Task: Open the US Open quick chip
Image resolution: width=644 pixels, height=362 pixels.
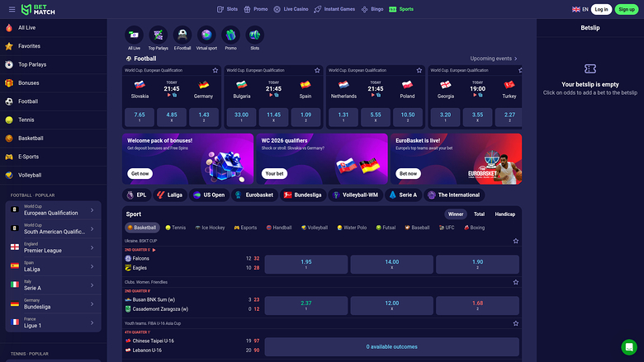Action: [209, 195]
